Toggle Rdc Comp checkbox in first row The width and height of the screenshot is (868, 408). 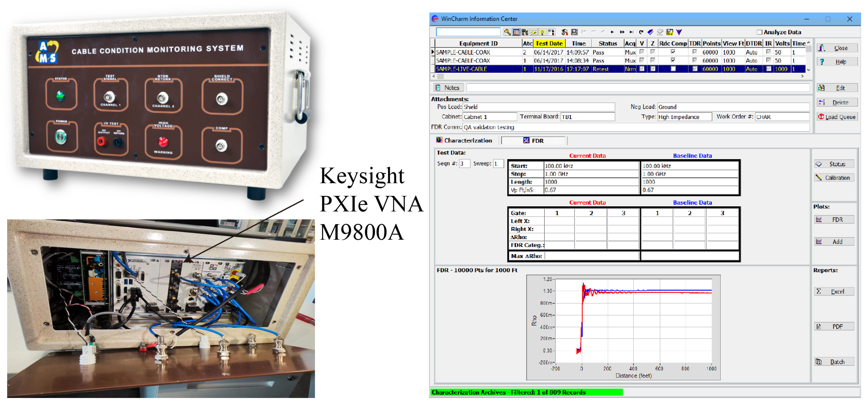[673, 52]
